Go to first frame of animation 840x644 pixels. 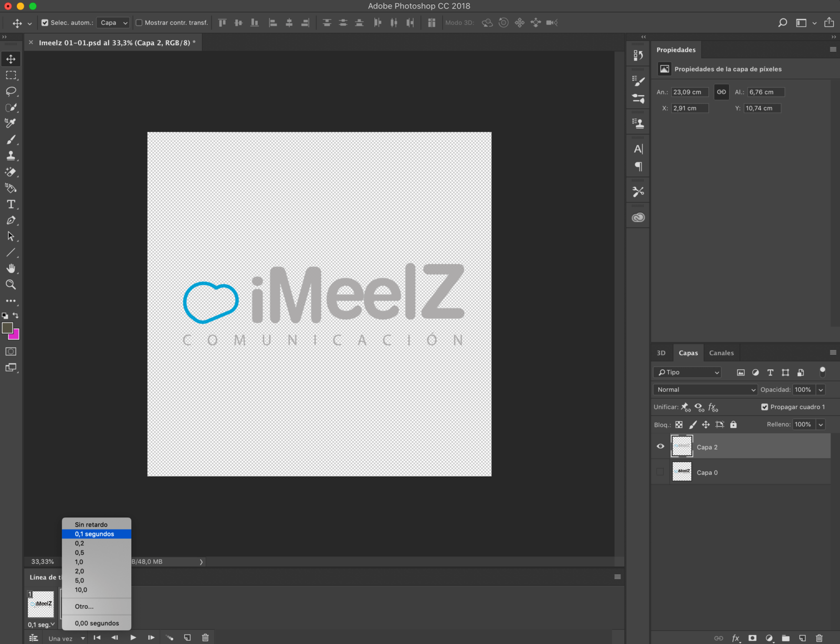click(97, 638)
